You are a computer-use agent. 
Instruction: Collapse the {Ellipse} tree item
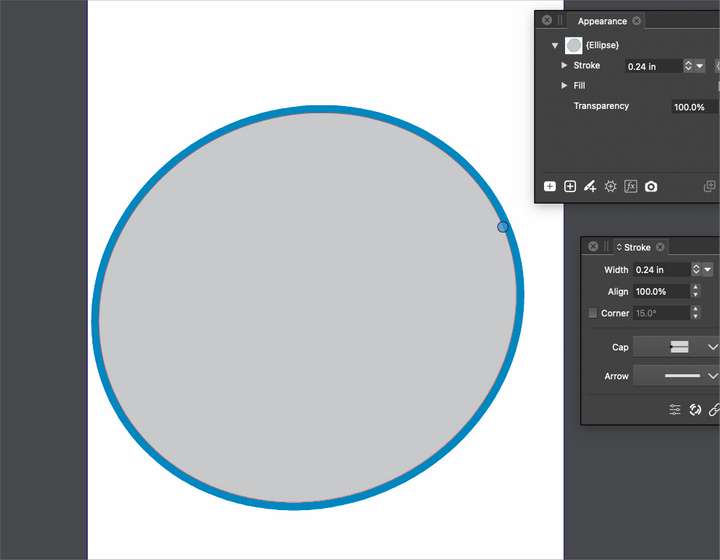tap(555, 46)
